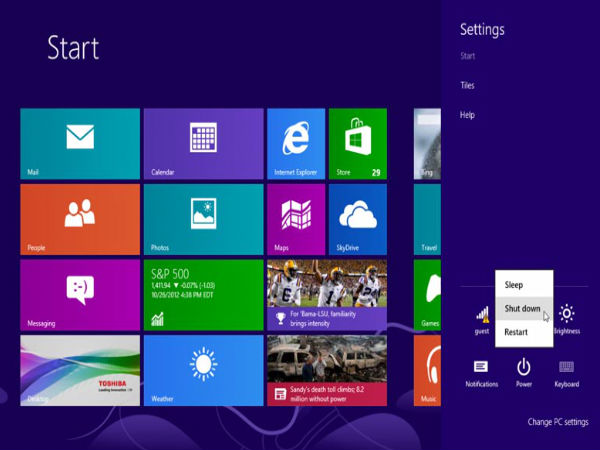Open the Weather tile
This screenshot has height=450, width=600.
(x=203, y=369)
